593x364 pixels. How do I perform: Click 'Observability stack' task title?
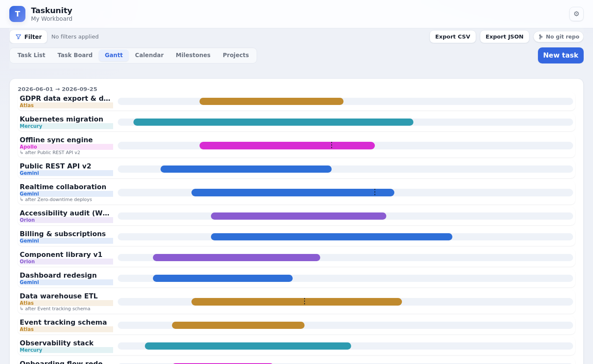(56, 343)
